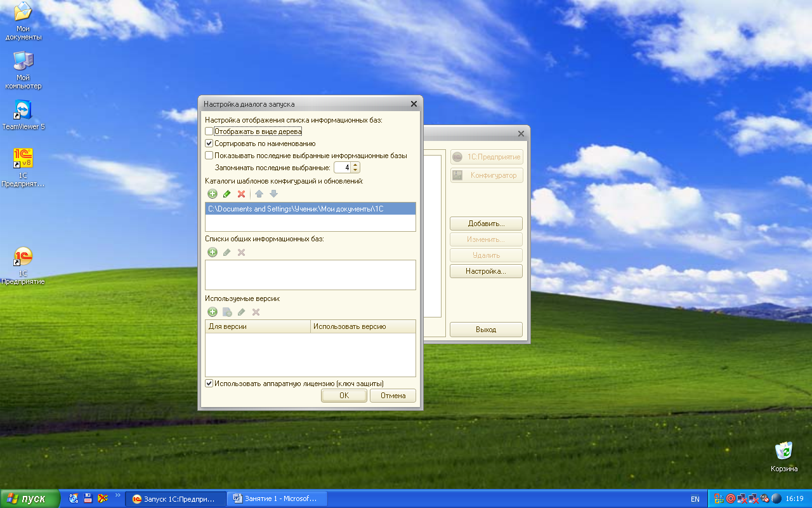Switch to 'Запуск 1С:Предпри...' taskbar item
812x508 pixels.
point(176,498)
